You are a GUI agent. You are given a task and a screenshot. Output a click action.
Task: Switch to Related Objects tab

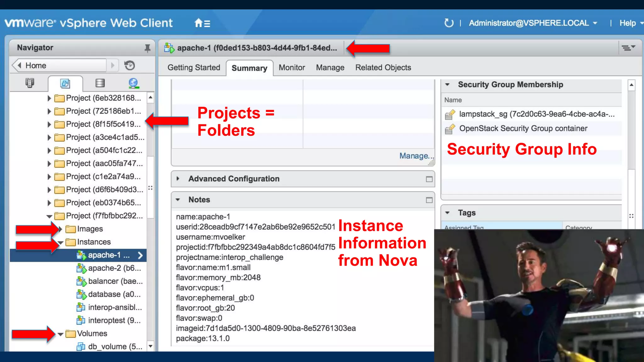383,68
